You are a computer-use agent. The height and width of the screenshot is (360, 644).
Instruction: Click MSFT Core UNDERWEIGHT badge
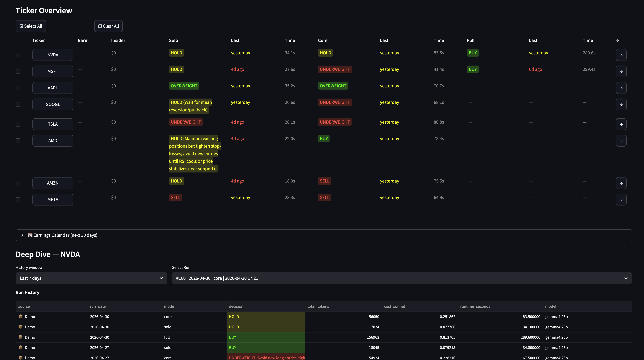point(335,69)
